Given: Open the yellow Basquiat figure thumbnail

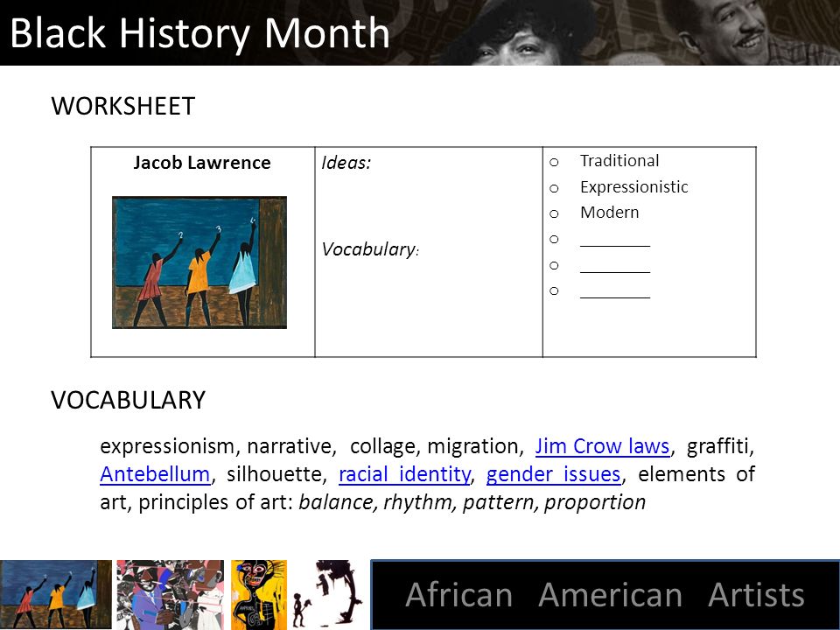Looking at the screenshot, I should (x=259, y=595).
